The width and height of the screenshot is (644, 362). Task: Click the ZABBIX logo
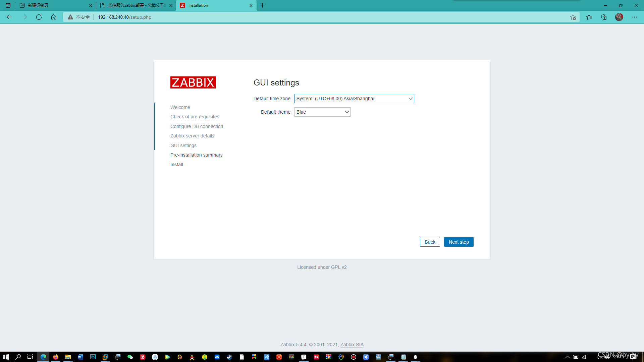193,82
